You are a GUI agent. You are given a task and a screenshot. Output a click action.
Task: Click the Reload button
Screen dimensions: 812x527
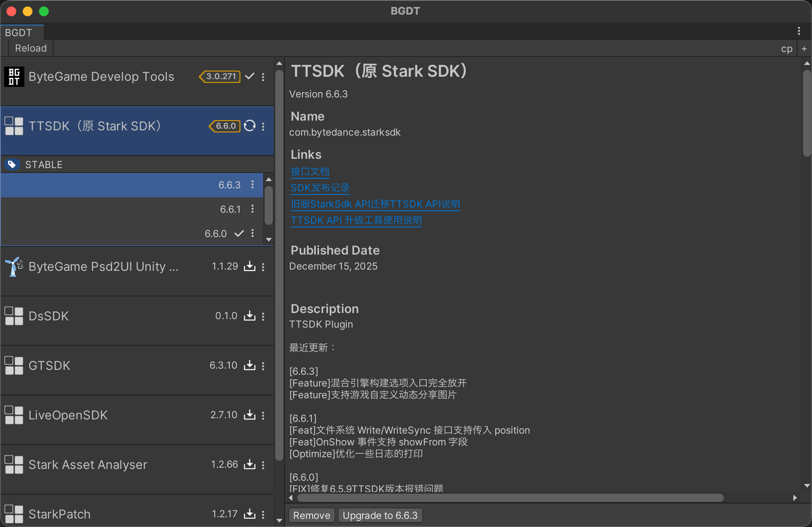[x=31, y=48]
